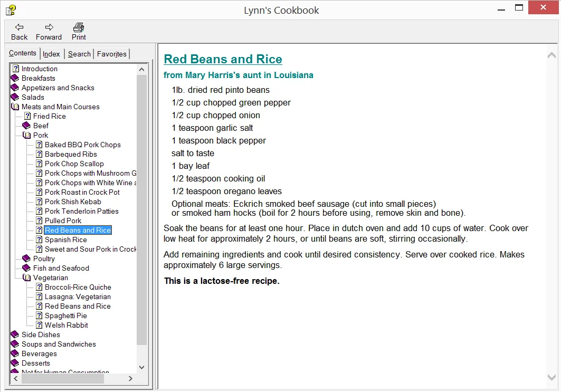Click the Breakfasts closed book icon

15,78
